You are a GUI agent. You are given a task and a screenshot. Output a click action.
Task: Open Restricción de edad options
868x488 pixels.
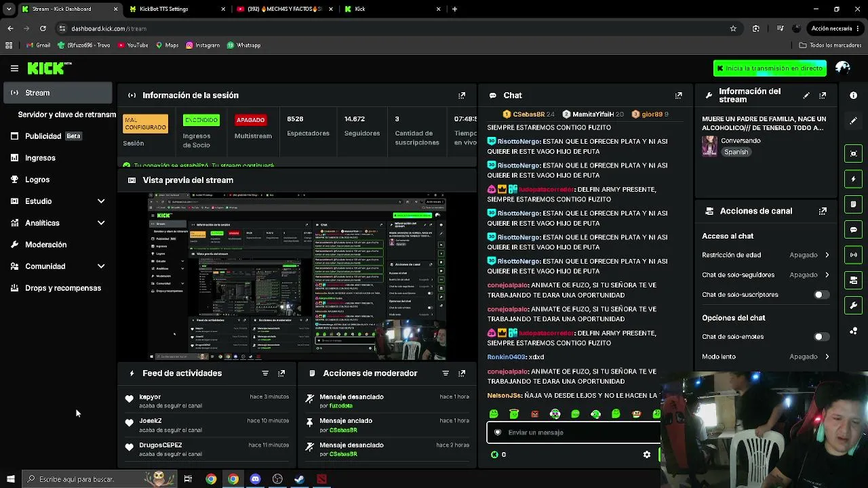pos(766,255)
